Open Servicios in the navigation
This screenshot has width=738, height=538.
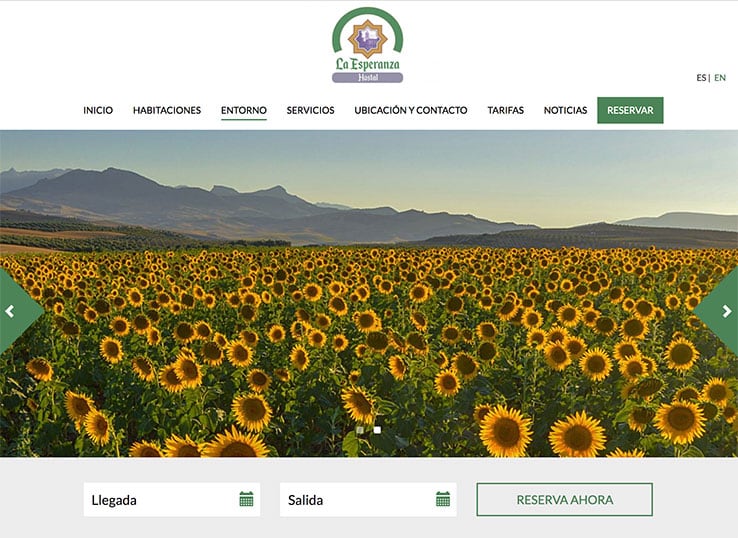point(310,110)
